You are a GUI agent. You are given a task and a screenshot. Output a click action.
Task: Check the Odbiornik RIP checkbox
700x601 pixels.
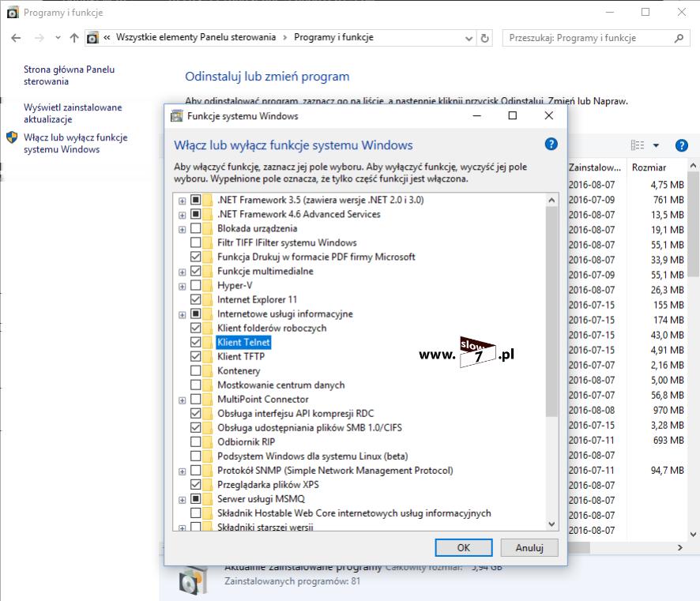[195, 441]
